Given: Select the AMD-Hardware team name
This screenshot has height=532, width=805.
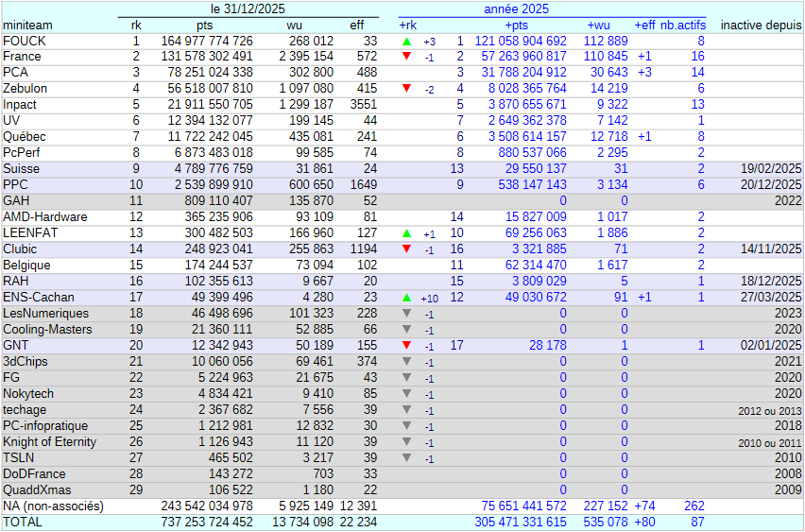Looking at the screenshot, I should click(x=45, y=217).
